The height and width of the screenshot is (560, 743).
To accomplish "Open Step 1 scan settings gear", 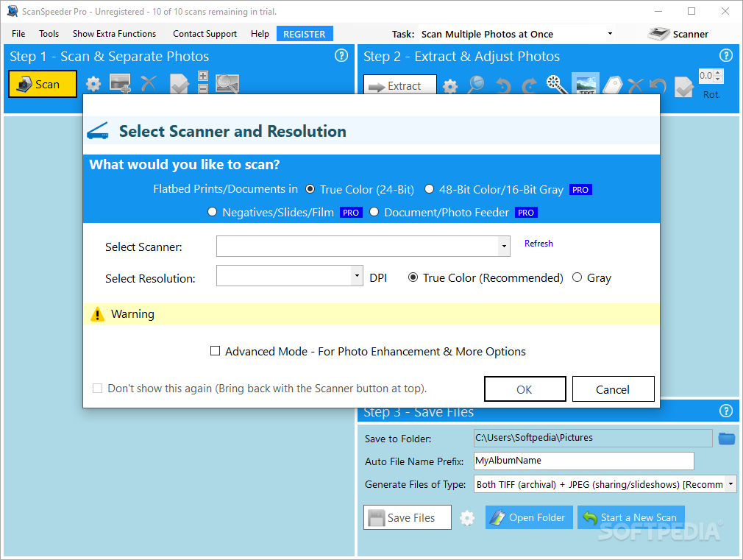I will 93,85.
